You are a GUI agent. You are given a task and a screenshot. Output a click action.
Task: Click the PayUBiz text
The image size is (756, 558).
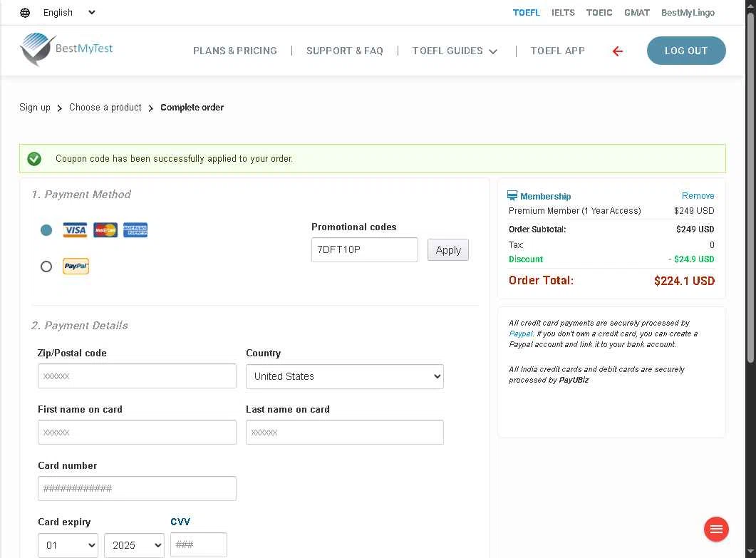point(574,380)
